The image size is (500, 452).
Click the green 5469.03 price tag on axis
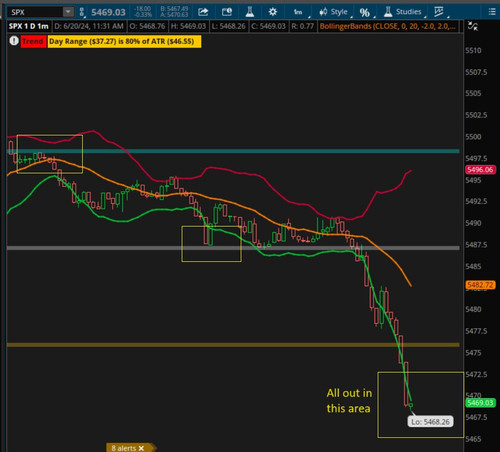click(480, 403)
